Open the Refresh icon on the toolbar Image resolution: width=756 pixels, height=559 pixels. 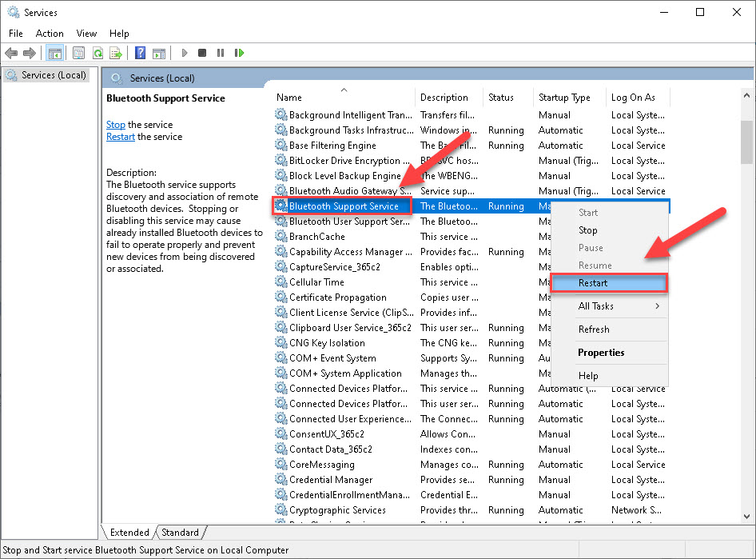[96, 53]
